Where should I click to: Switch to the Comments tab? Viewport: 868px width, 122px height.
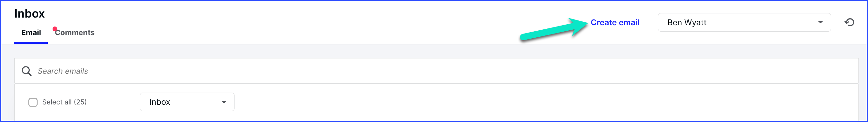point(75,33)
